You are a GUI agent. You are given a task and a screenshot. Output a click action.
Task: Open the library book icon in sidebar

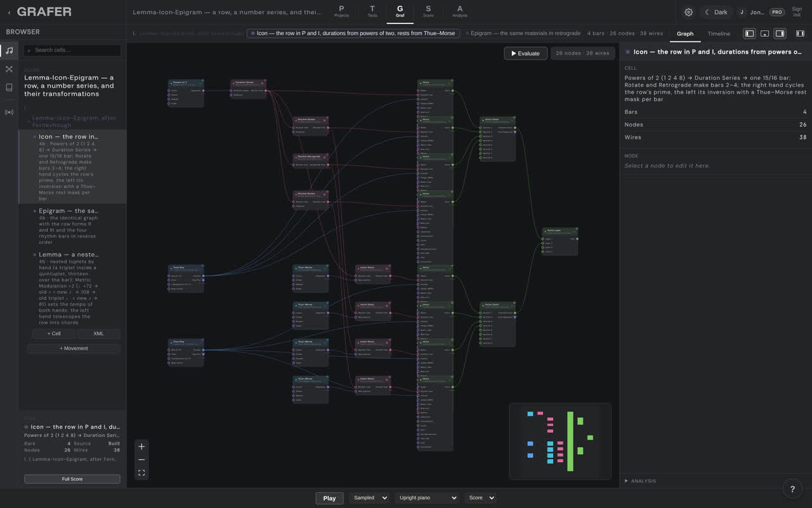pyautogui.click(x=9, y=88)
